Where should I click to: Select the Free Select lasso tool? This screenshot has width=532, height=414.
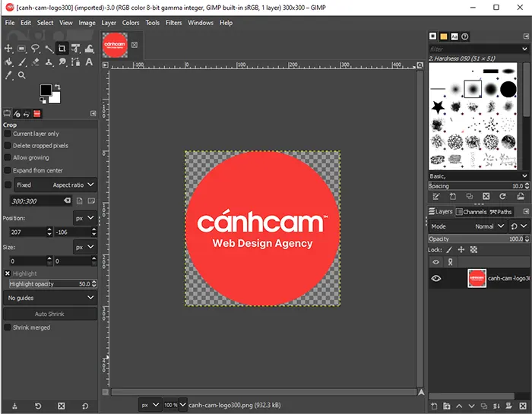pos(35,49)
